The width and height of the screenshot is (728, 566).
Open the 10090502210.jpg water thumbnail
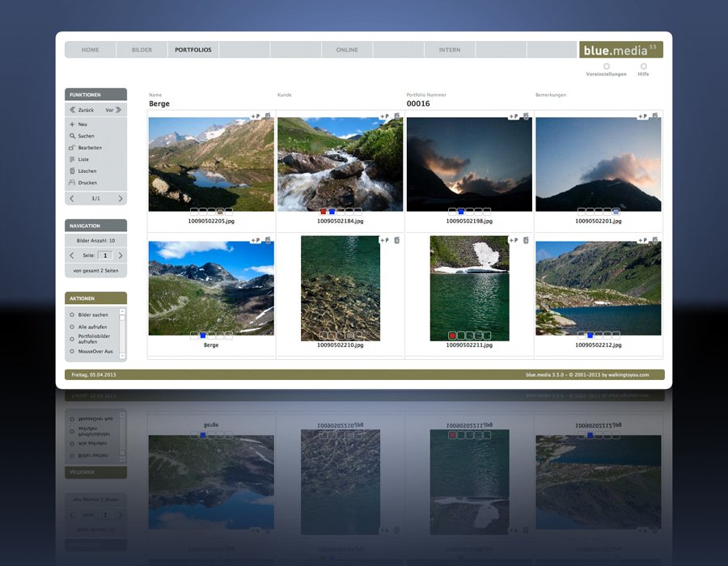pos(341,288)
